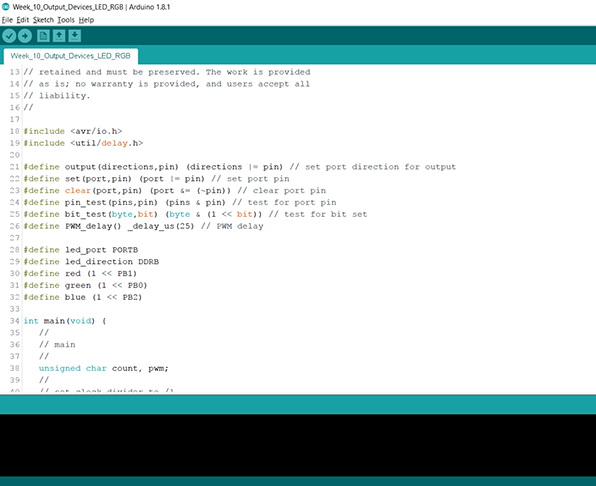Click line 18 #include <avr/io.h>
The width and height of the screenshot is (596, 486).
tap(73, 131)
